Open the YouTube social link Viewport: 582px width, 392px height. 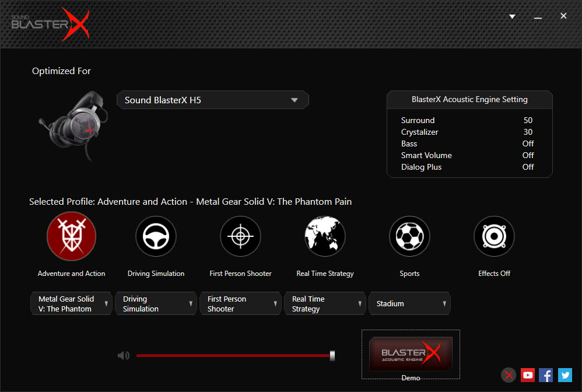[x=527, y=375]
